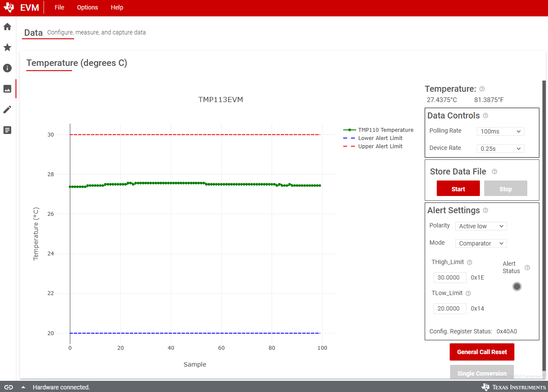
Task: Toggle Upper Alert Limit legend entry
Action: [x=380, y=146]
